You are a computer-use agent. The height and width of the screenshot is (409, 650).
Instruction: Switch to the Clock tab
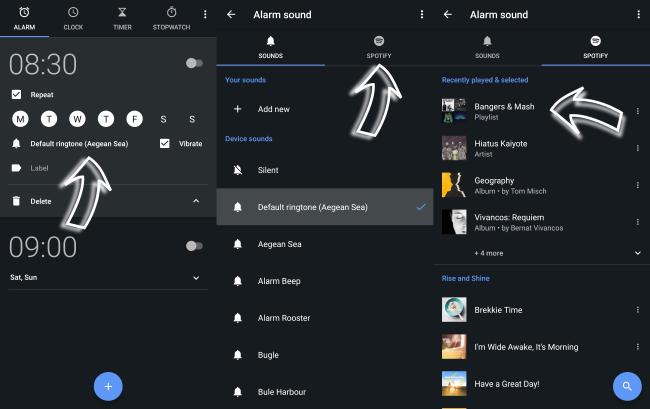[73, 19]
